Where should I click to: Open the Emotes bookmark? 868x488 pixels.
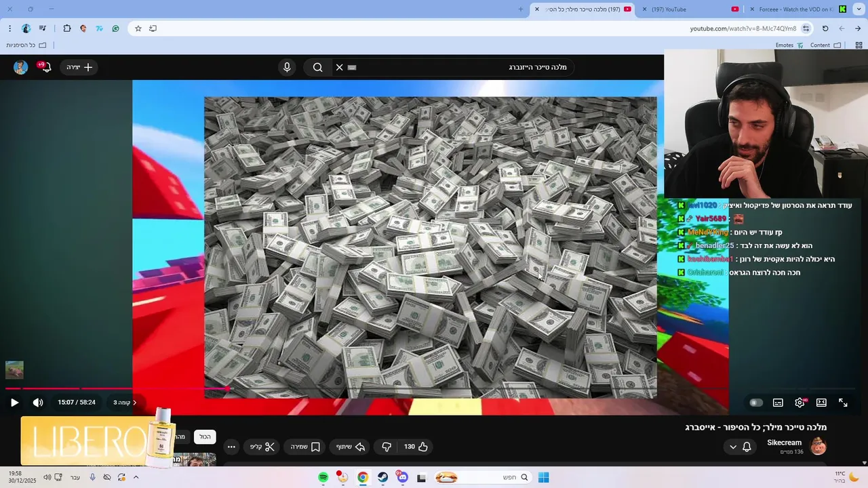click(x=789, y=45)
